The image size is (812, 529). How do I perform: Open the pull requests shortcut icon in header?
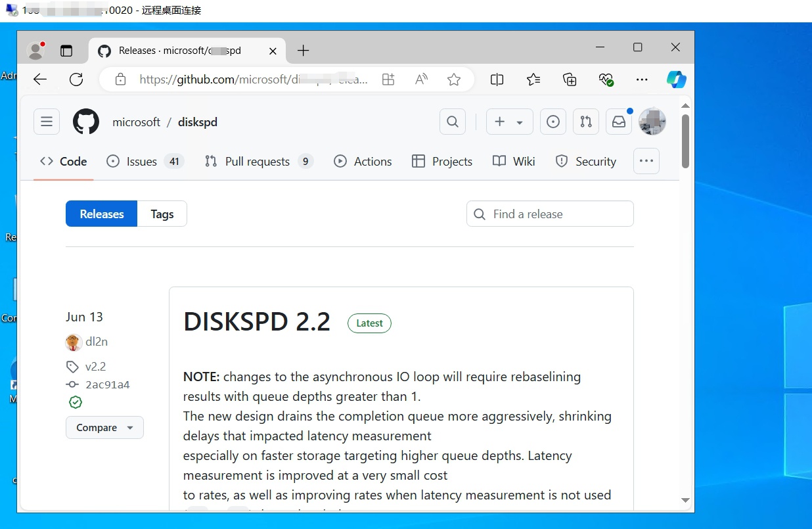coord(586,122)
